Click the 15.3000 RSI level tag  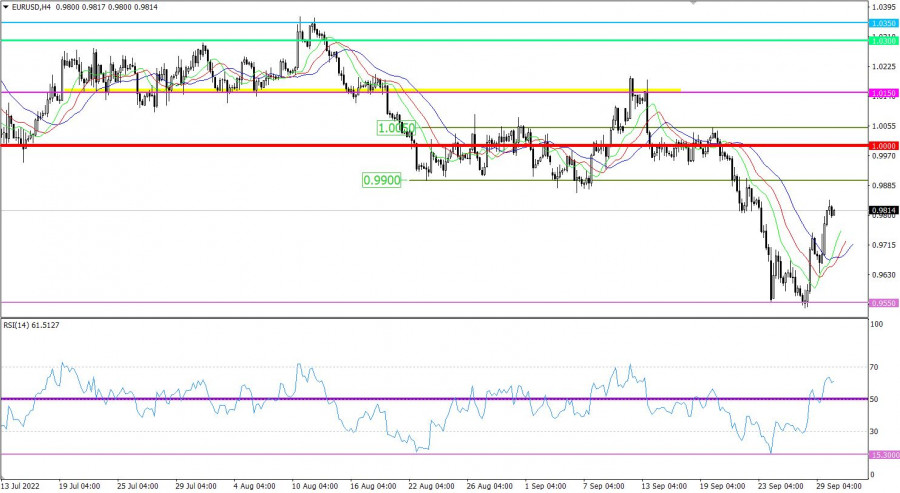(x=883, y=454)
